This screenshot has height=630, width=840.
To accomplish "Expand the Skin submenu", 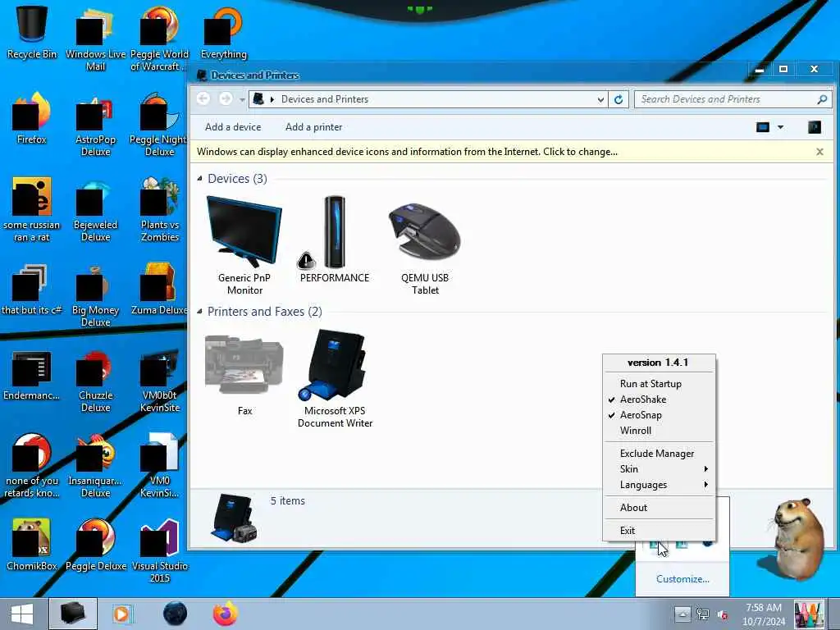I will (x=660, y=468).
